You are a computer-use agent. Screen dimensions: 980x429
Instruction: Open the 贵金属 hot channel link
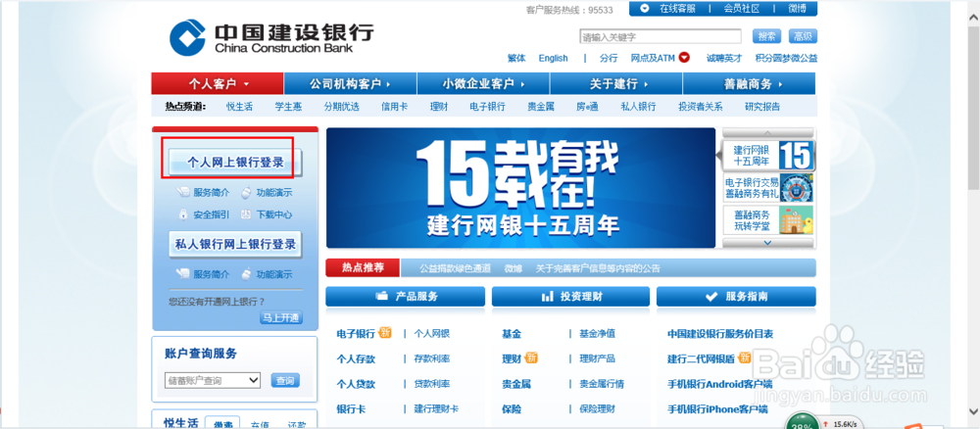[x=541, y=106]
